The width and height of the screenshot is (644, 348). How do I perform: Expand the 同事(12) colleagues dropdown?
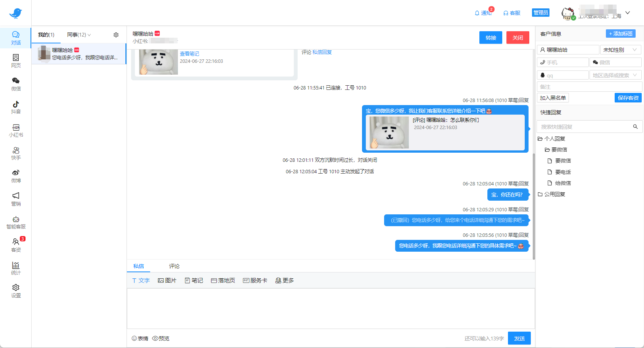pyautogui.click(x=78, y=35)
